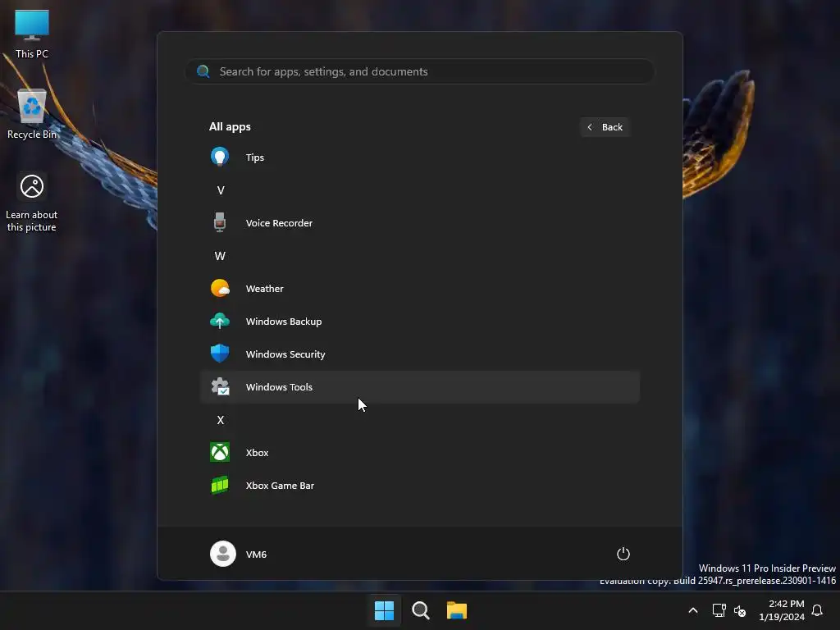Go Back from All apps list

[x=605, y=127]
